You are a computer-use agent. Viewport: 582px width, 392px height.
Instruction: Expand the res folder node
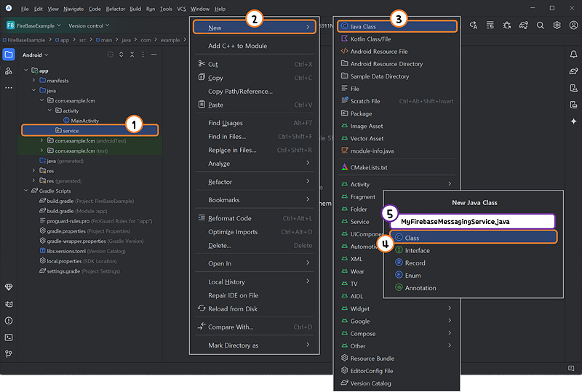[33, 170]
